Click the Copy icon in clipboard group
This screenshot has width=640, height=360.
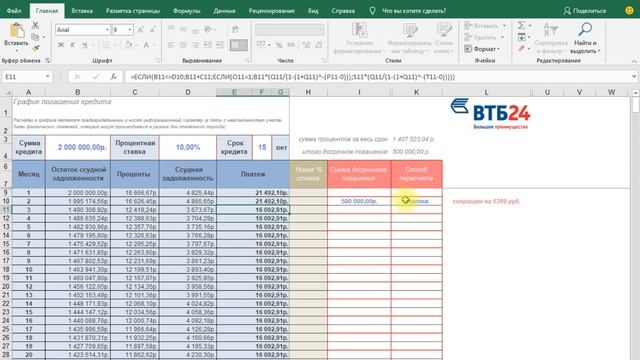36,37
